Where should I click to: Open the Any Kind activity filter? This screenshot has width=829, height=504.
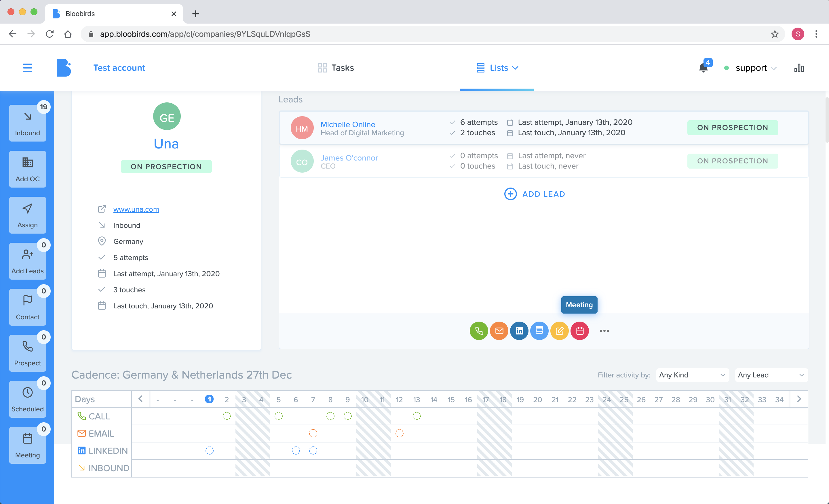[692, 375]
